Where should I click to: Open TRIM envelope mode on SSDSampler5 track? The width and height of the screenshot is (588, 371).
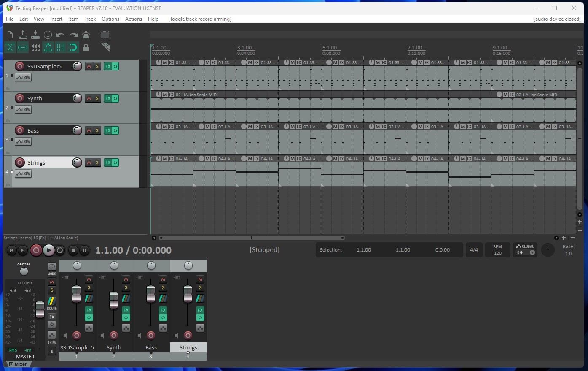click(23, 77)
